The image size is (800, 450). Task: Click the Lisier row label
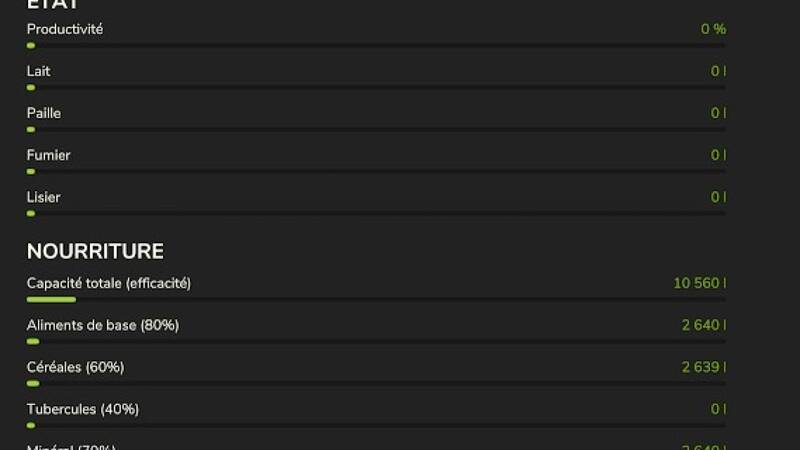point(43,197)
